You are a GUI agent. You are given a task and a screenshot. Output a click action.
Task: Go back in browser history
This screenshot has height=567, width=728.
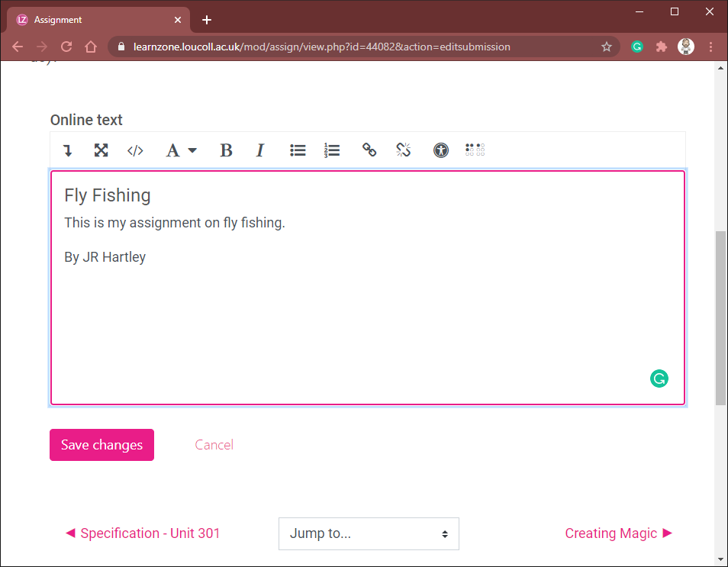(18, 47)
